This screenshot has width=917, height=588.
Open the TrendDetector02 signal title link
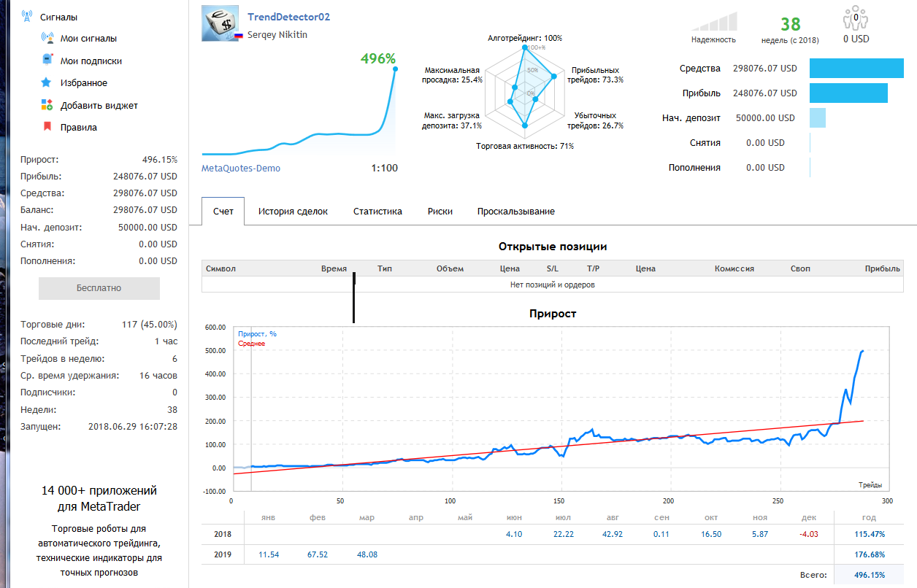point(289,17)
